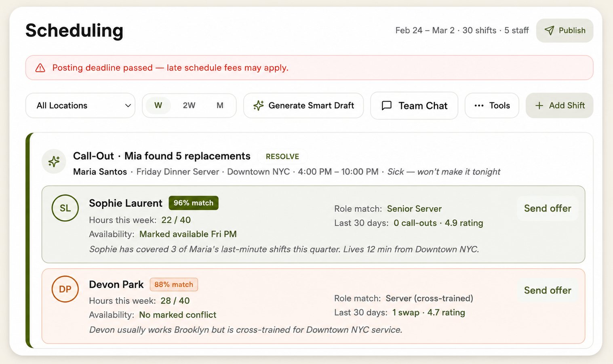Click the Scheduling page title
The image size is (613, 364).
click(x=74, y=31)
